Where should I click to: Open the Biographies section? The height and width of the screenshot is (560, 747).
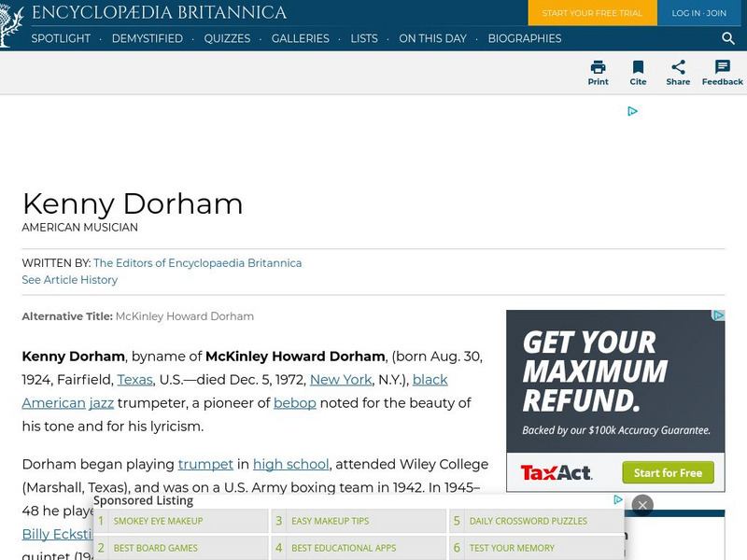(x=525, y=39)
